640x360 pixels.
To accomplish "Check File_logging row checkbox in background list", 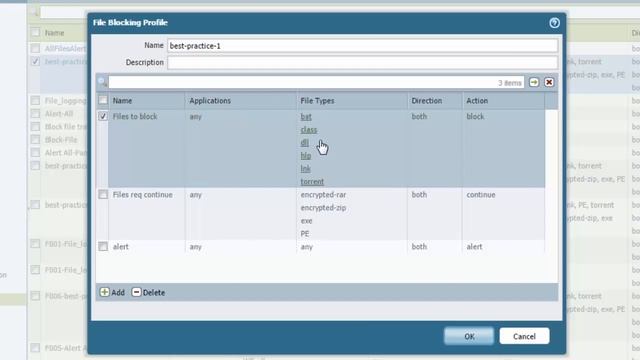I will [x=36, y=100].
